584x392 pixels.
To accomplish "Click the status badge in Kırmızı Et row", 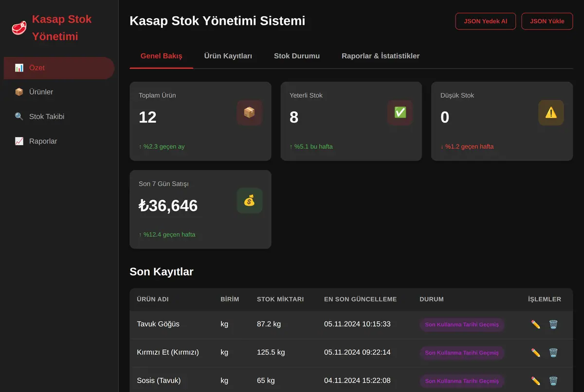I will coord(462,353).
